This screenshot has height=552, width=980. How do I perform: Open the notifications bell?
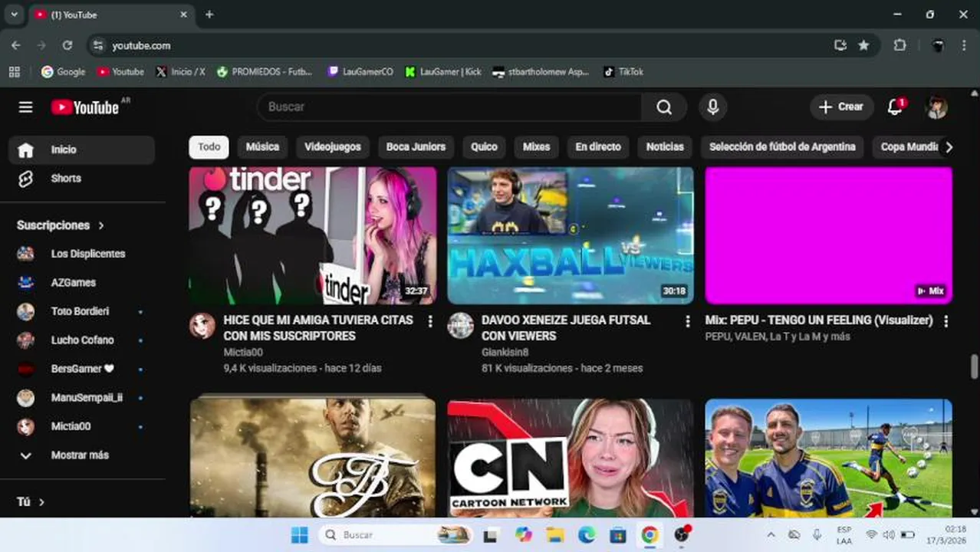895,107
